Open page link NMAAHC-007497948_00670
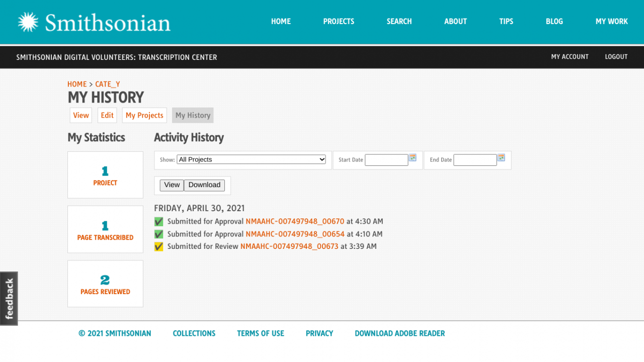The image size is (644, 362). click(x=295, y=221)
